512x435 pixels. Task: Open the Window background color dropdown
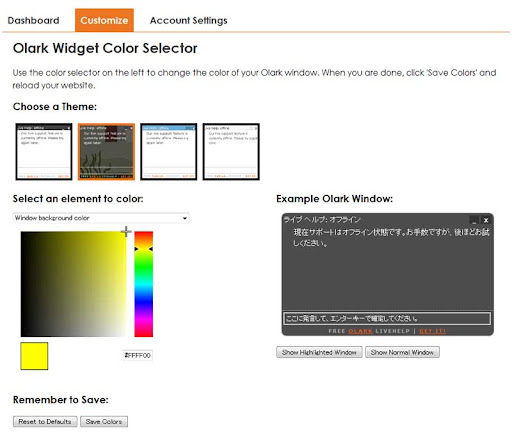(x=101, y=218)
